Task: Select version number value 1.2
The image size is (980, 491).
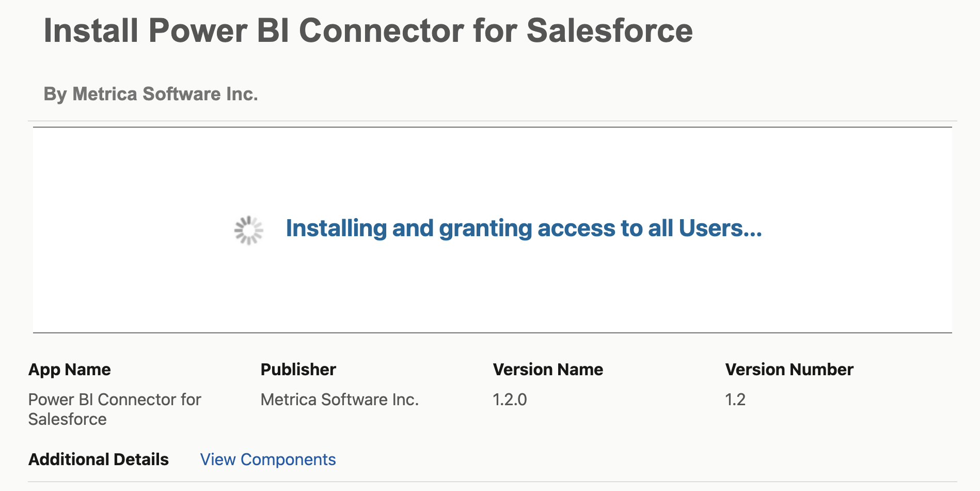Action: point(735,400)
